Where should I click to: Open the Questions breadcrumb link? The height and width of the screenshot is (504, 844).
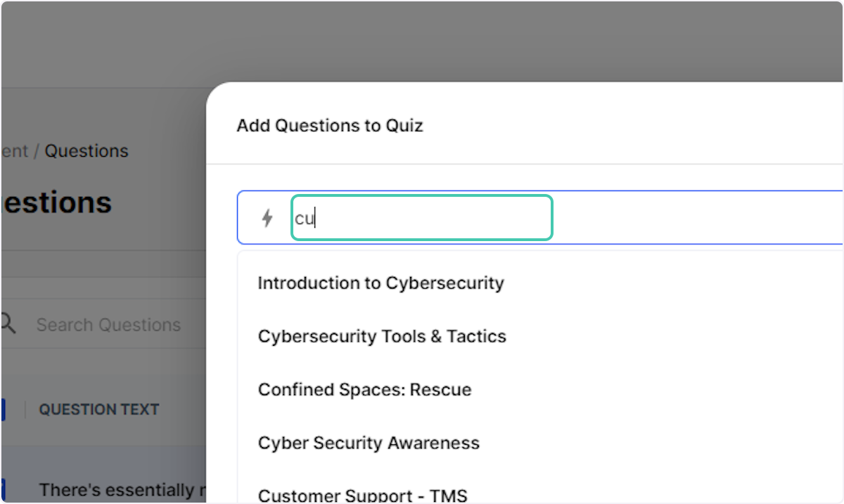click(x=86, y=150)
